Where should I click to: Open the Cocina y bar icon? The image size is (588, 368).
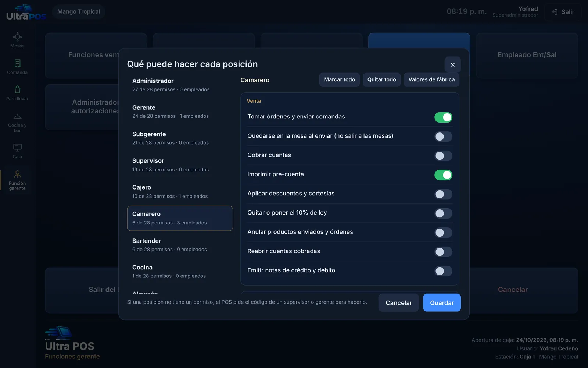[x=17, y=116]
